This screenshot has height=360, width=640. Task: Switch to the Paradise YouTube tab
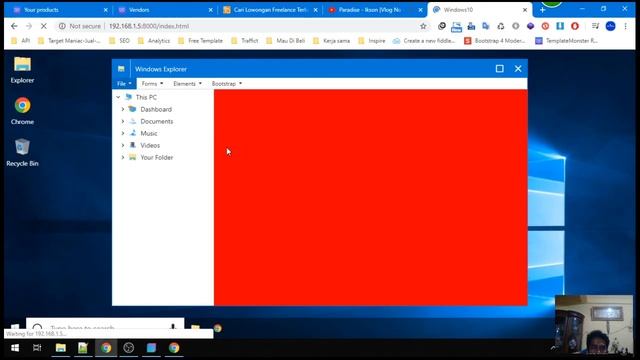pos(375,10)
